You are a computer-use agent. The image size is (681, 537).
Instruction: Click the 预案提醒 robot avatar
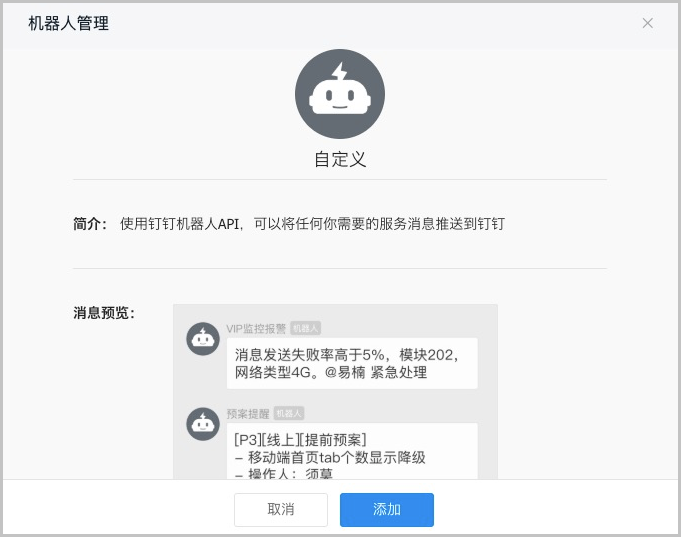pyautogui.click(x=203, y=424)
